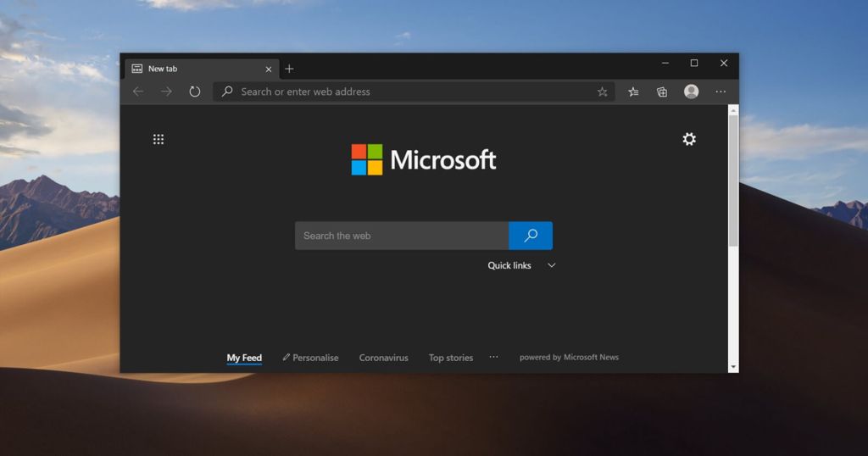This screenshot has height=456, width=868.
Task: Click the Forward navigation arrow
Action: (x=166, y=92)
